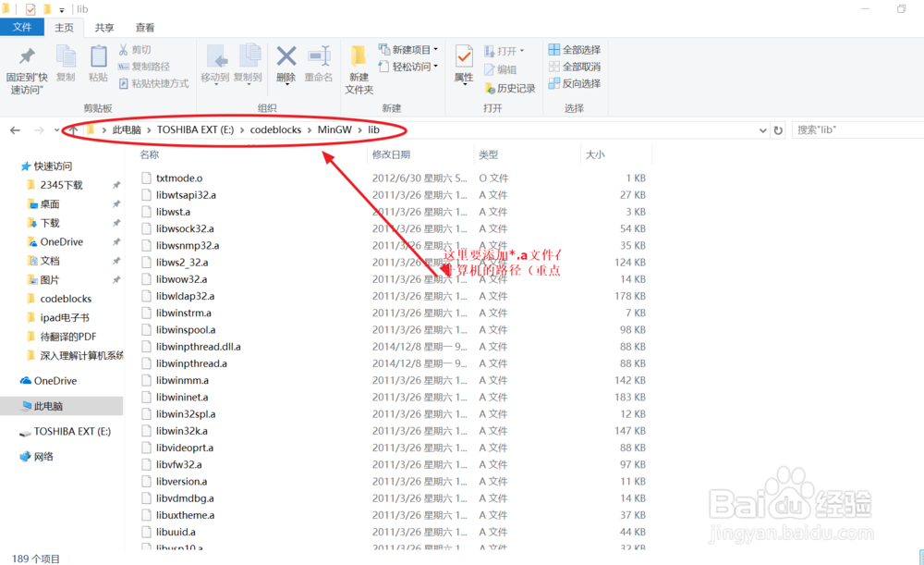Click Copy path (复制路径) option
924x565 pixels.
click(144, 67)
